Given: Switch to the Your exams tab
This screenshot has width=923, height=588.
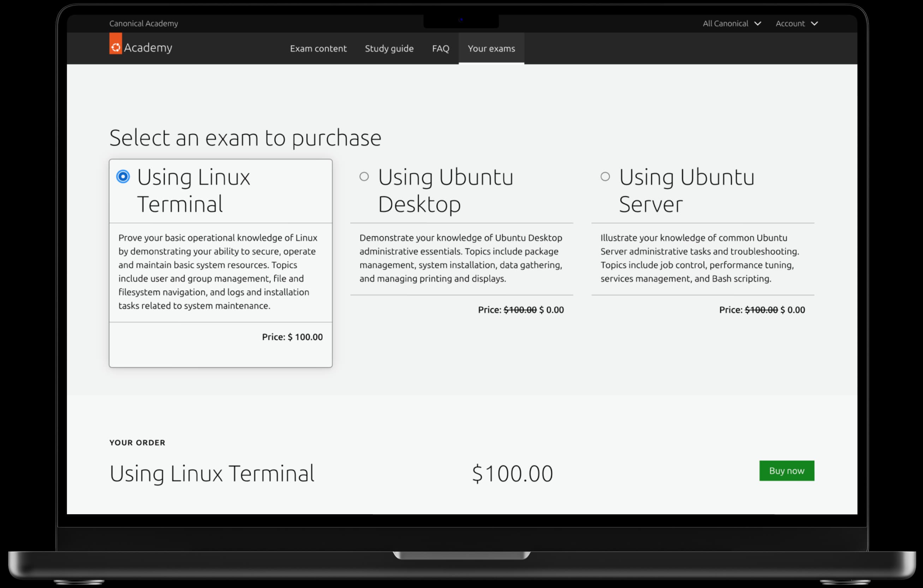Looking at the screenshot, I should (x=492, y=48).
